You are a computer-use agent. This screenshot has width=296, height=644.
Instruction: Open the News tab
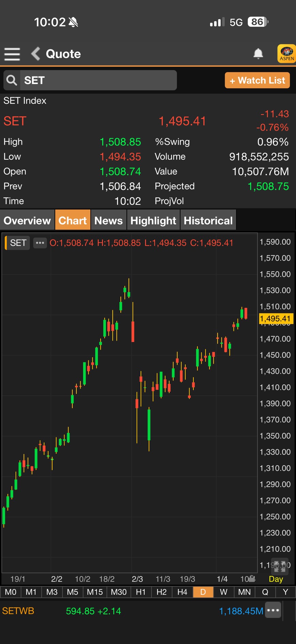pyautogui.click(x=108, y=221)
